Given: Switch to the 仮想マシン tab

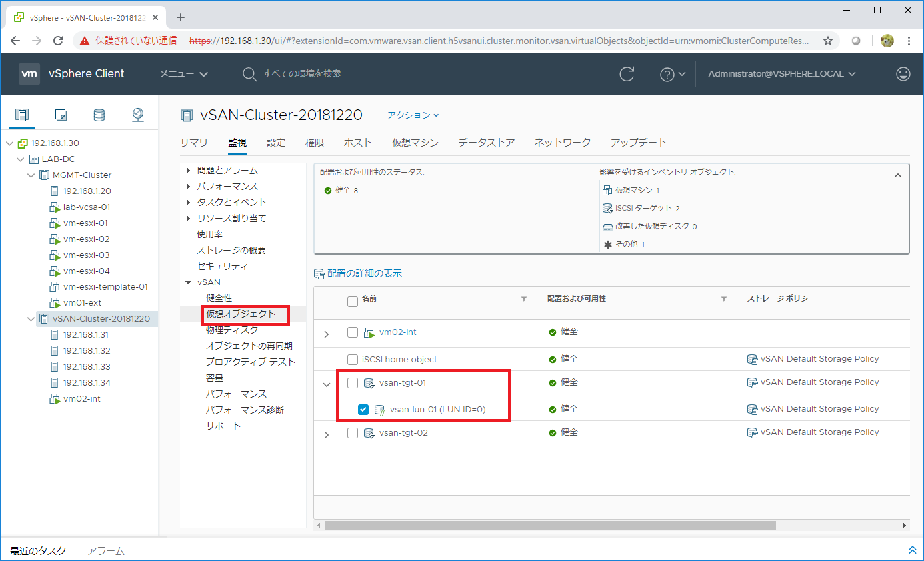Looking at the screenshot, I should 415,143.
